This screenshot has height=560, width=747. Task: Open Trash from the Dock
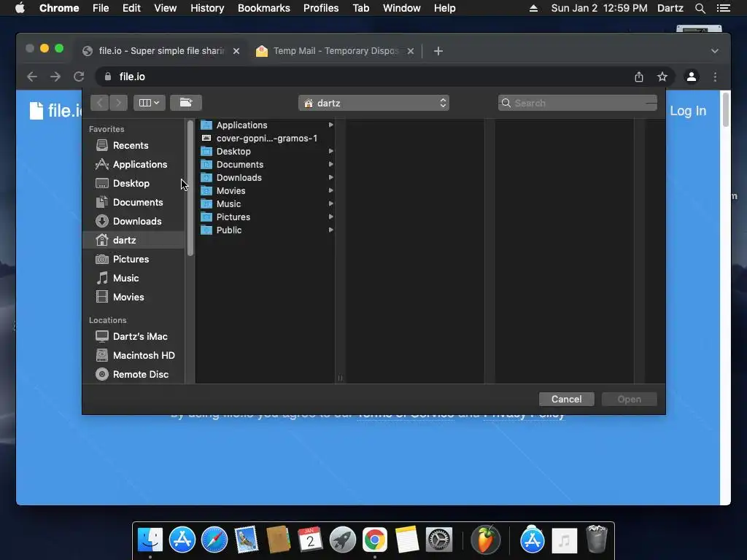pos(597,540)
